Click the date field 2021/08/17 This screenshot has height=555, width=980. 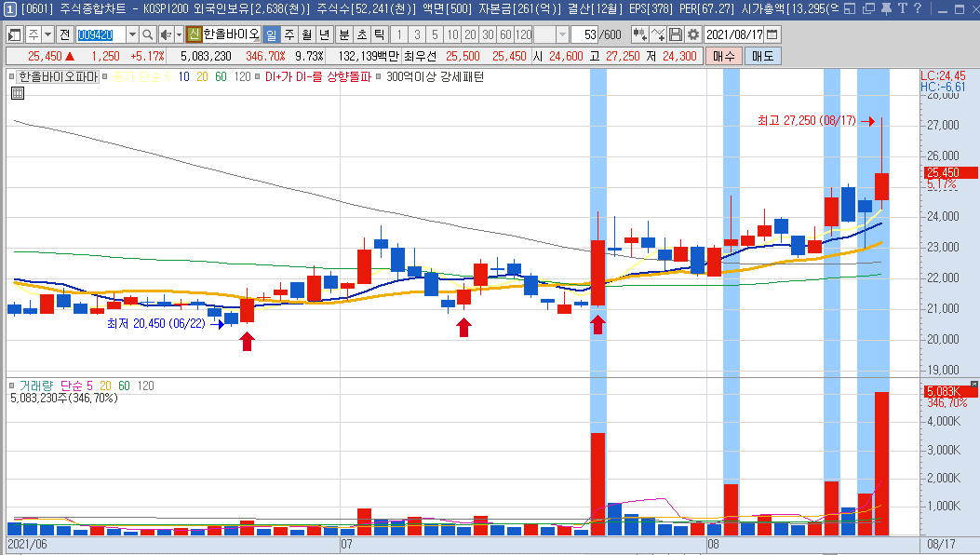click(734, 34)
